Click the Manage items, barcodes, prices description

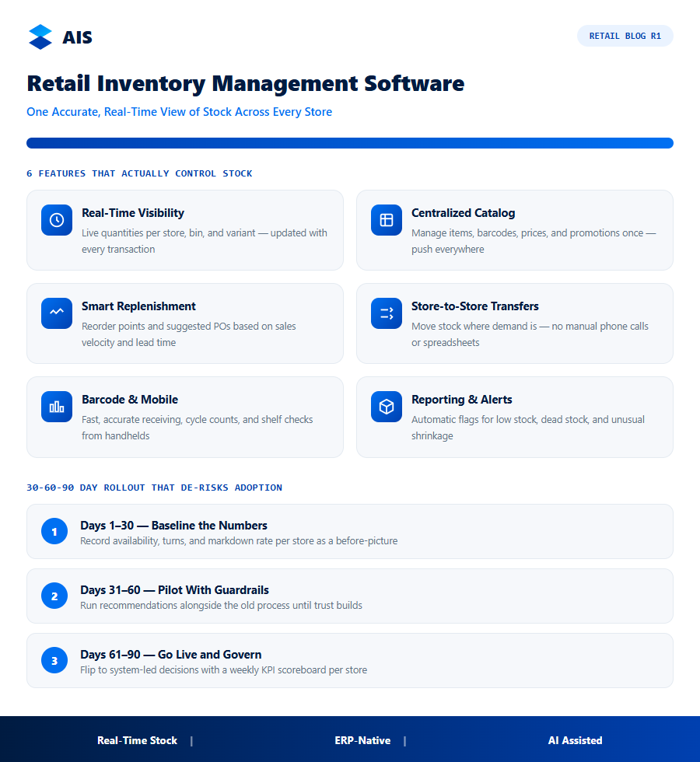pos(534,241)
